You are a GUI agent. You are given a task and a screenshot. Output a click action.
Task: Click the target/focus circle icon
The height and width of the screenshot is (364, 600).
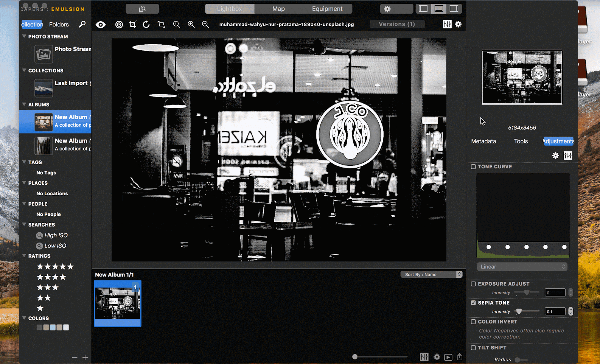(119, 25)
